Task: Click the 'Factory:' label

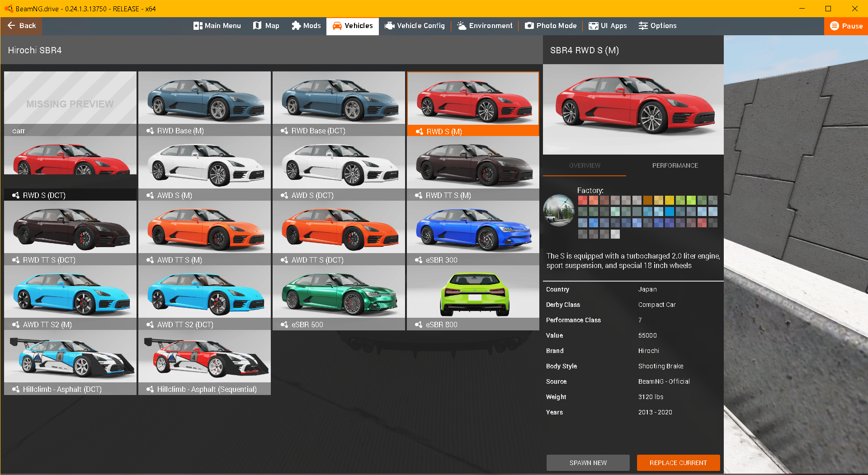Action: [590, 190]
